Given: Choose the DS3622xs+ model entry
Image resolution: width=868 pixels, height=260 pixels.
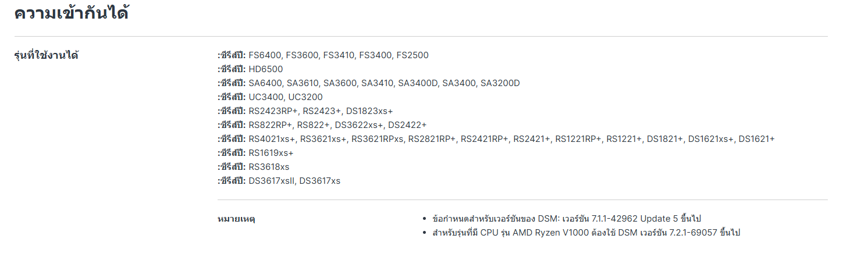Looking at the screenshot, I should 359,125.
